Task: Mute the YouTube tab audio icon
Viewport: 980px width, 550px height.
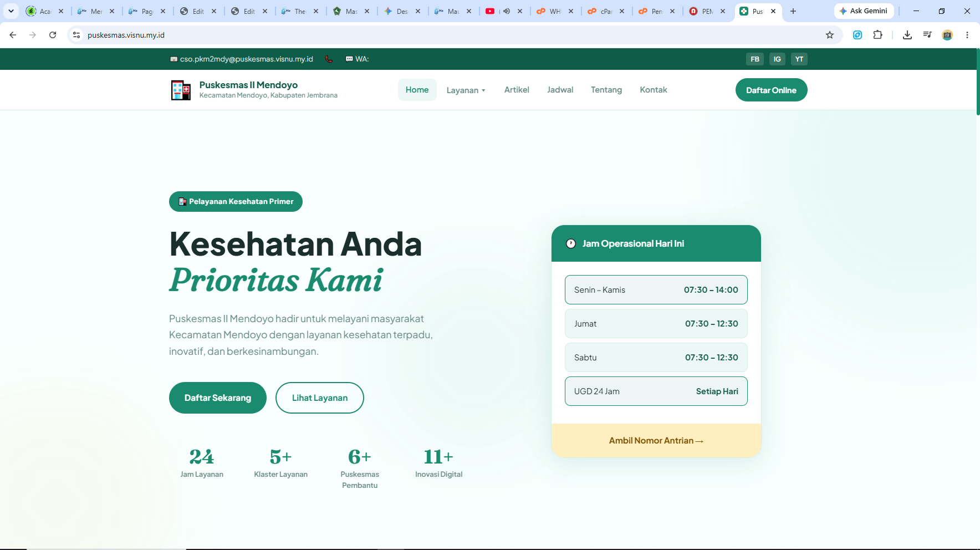Action: tap(506, 11)
